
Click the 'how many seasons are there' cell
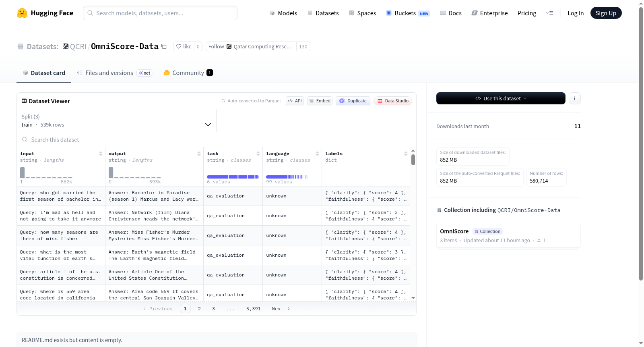tap(61, 236)
